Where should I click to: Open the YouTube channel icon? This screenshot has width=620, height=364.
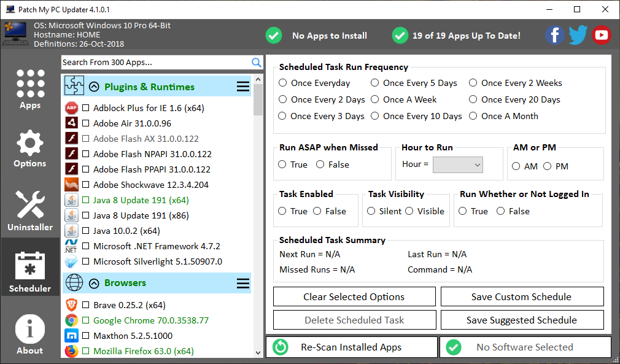[601, 35]
